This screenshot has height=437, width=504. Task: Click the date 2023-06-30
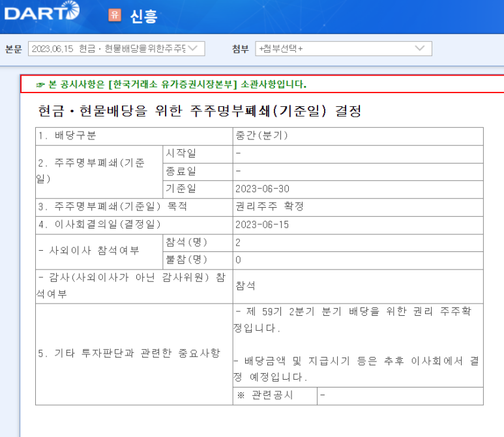(x=262, y=189)
